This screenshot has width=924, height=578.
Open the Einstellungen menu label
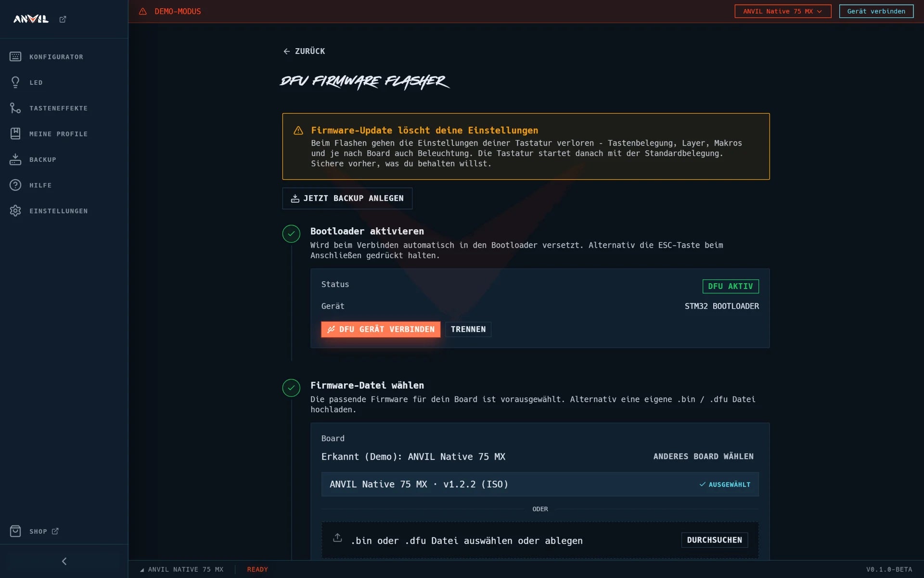click(x=59, y=211)
